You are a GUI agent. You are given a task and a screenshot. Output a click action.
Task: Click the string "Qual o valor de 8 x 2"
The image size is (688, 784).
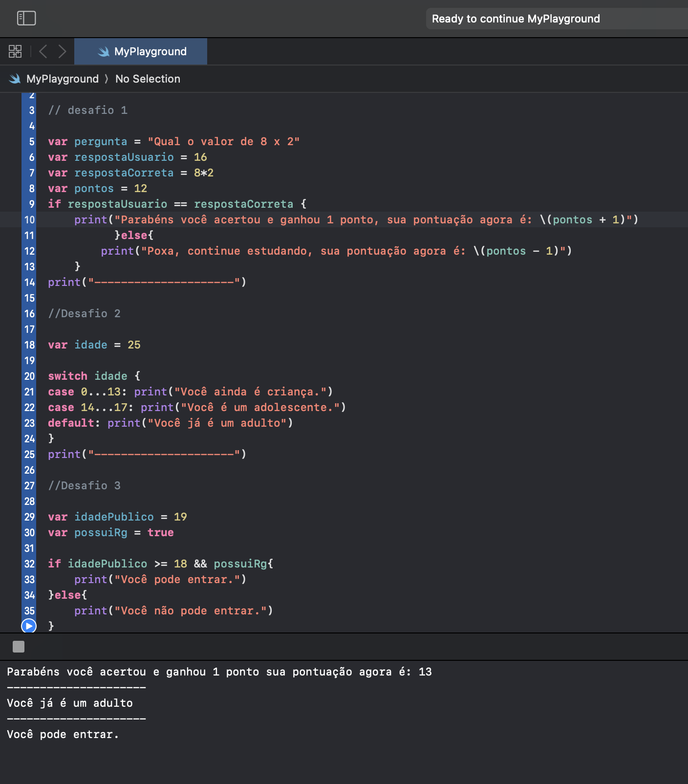click(x=224, y=141)
